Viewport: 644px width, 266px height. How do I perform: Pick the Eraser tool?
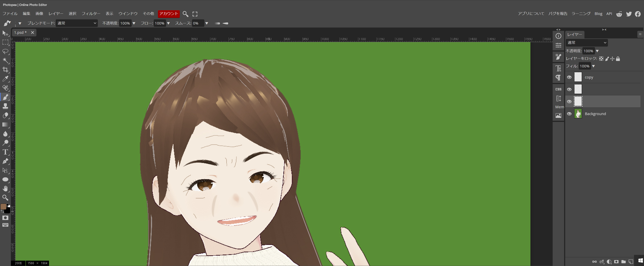tap(6, 115)
